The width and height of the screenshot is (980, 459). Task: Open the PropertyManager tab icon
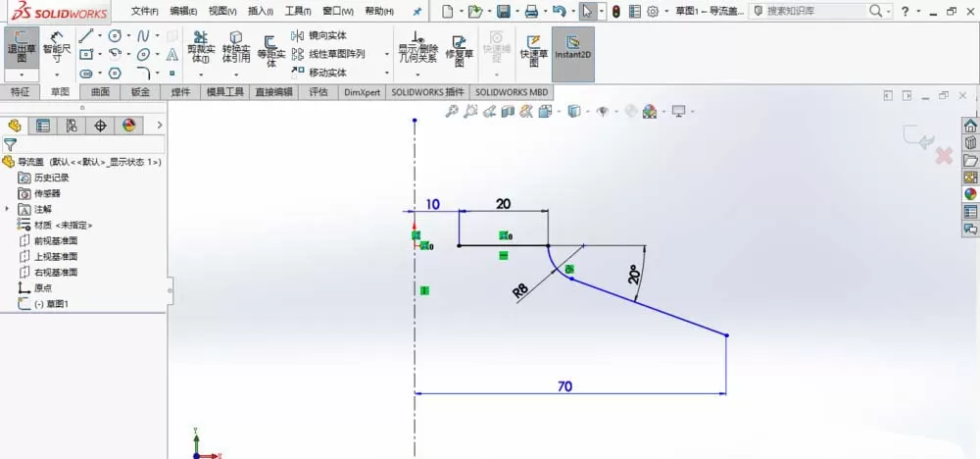point(43,126)
